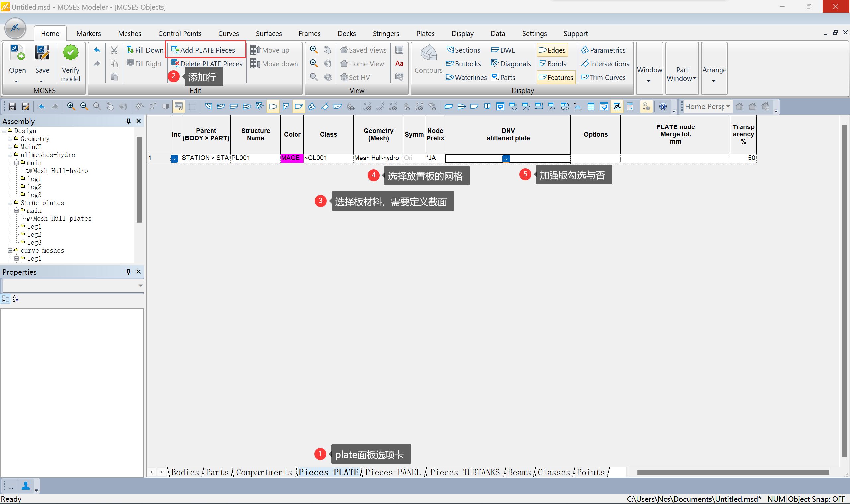Click the Saved Views button
This screenshot has width=850, height=504.
[363, 50]
